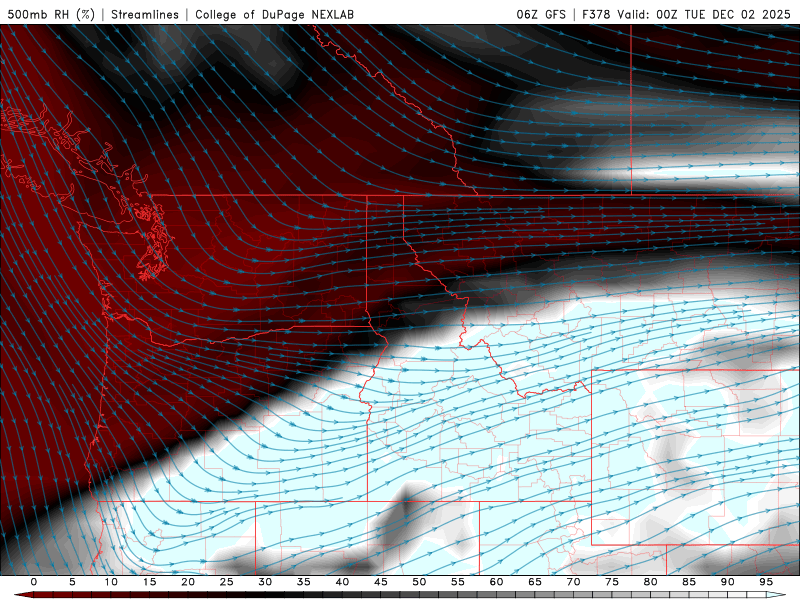Click the colorbar label "50"
Viewport: 800px width, 600px height.
pyautogui.click(x=419, y=582)
